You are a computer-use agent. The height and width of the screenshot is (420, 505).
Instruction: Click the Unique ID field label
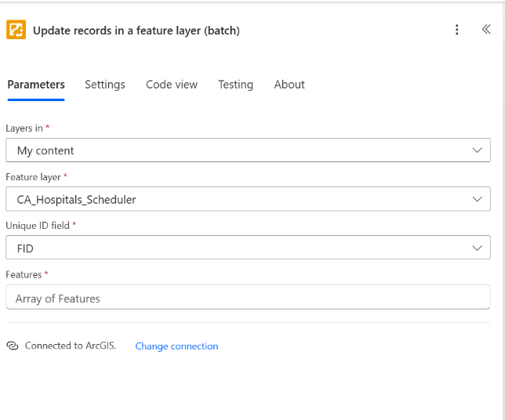pyautogui.click(x=38, y=226)
